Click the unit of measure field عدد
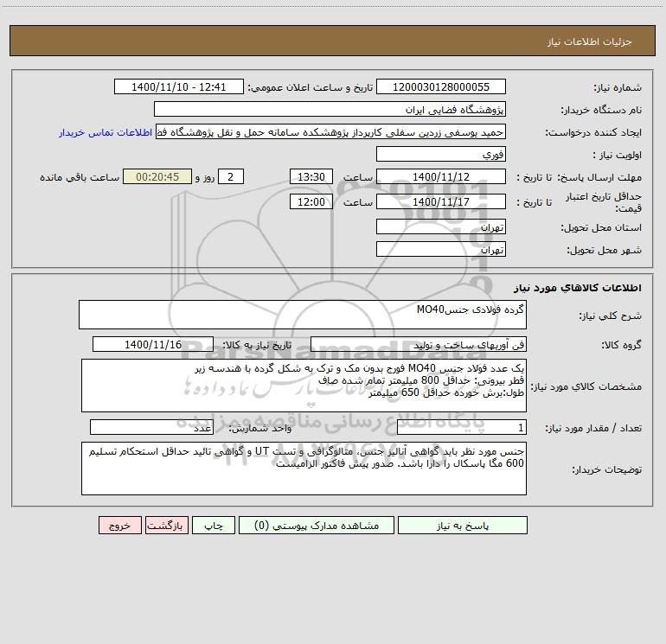 pyautogui.click(x=151, y=427)
